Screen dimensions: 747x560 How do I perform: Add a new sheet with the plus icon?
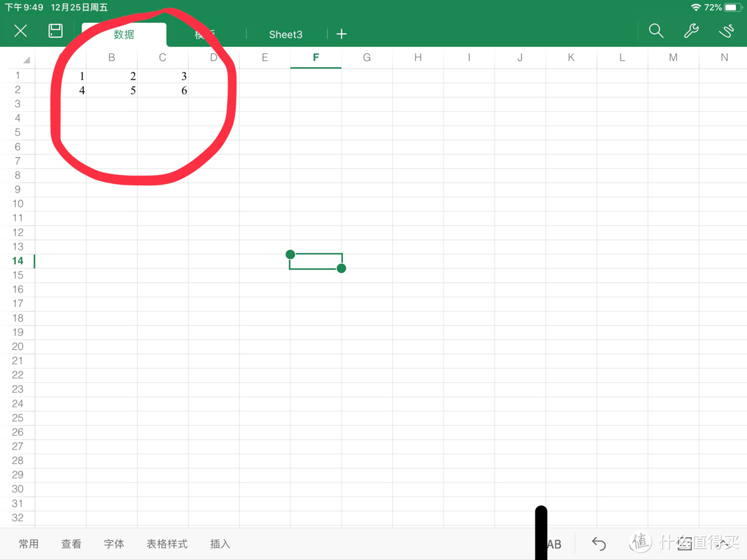(x=342, y=34)
